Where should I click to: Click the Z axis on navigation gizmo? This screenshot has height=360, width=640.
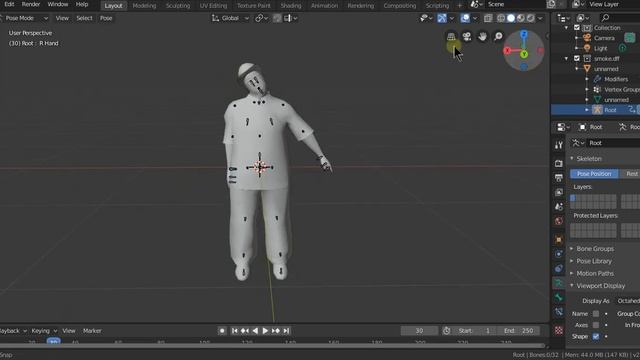(x=524, y=34)
